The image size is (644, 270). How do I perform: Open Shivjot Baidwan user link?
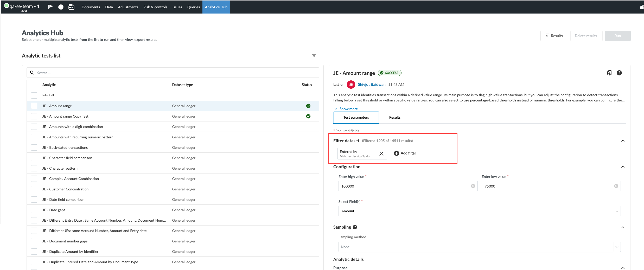click(x=372, y=85)
